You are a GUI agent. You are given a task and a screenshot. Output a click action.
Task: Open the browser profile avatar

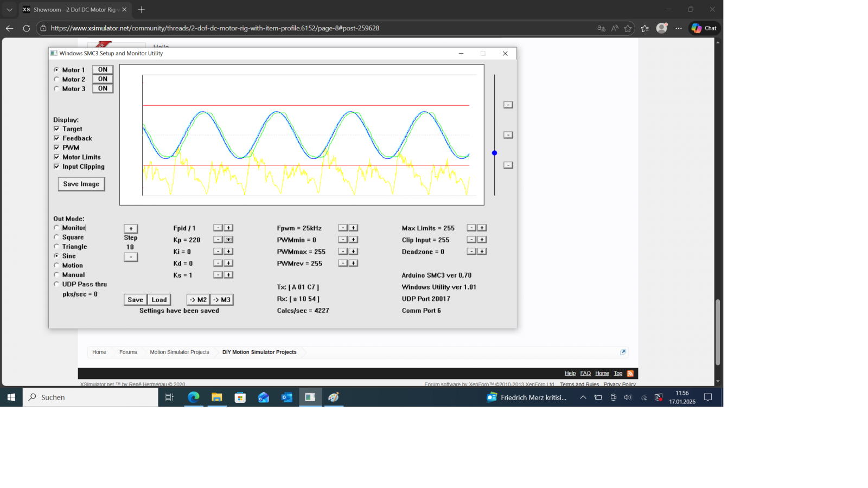(662, 28)
